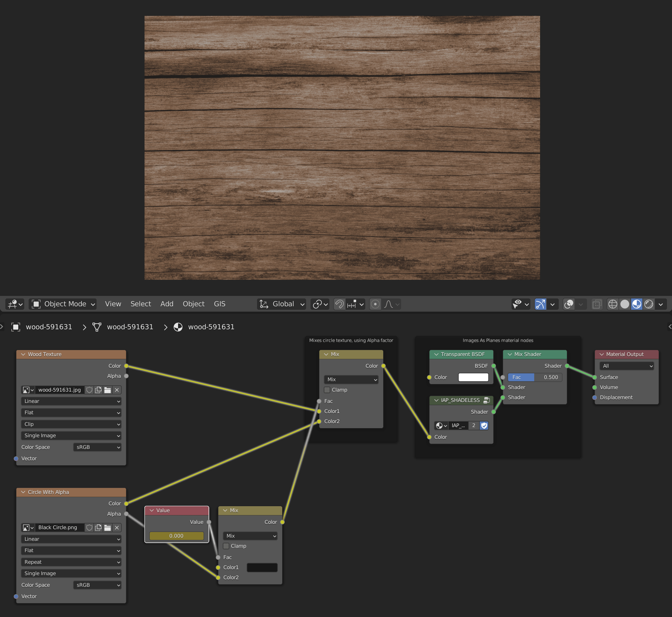Open the Global transform orientation dropdown
672x617 pixels.
[282, 304]
